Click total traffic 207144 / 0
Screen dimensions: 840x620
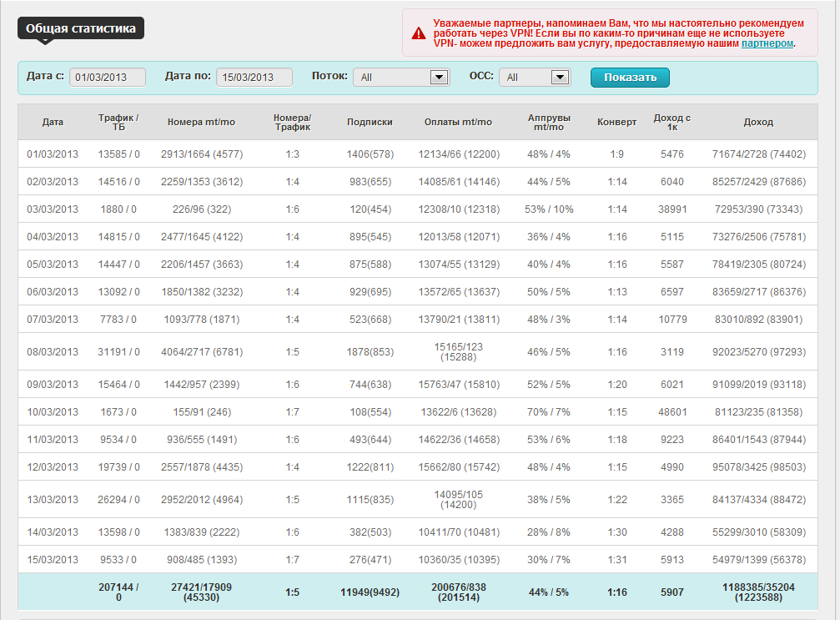[x=118, y=592]
